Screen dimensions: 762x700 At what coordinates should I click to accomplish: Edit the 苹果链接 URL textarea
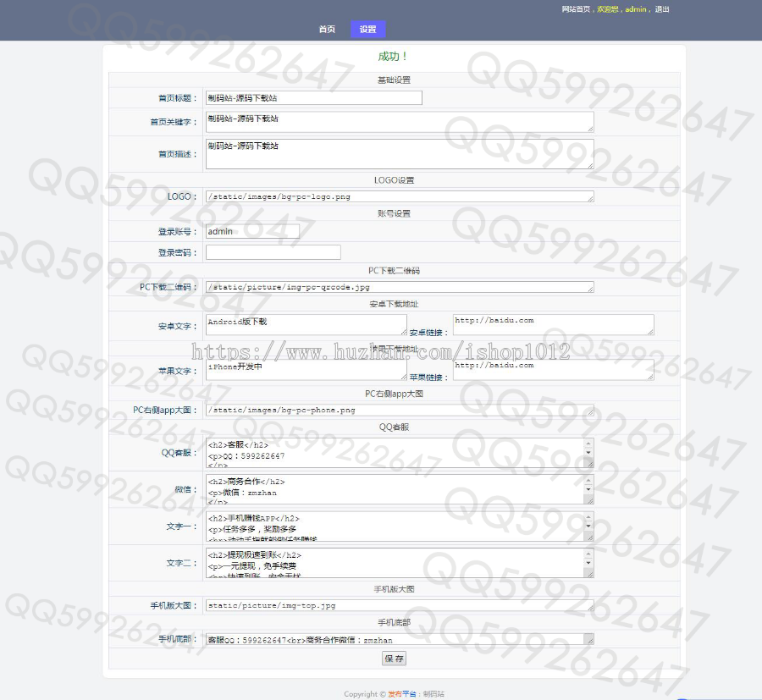[x=554, y=370]
